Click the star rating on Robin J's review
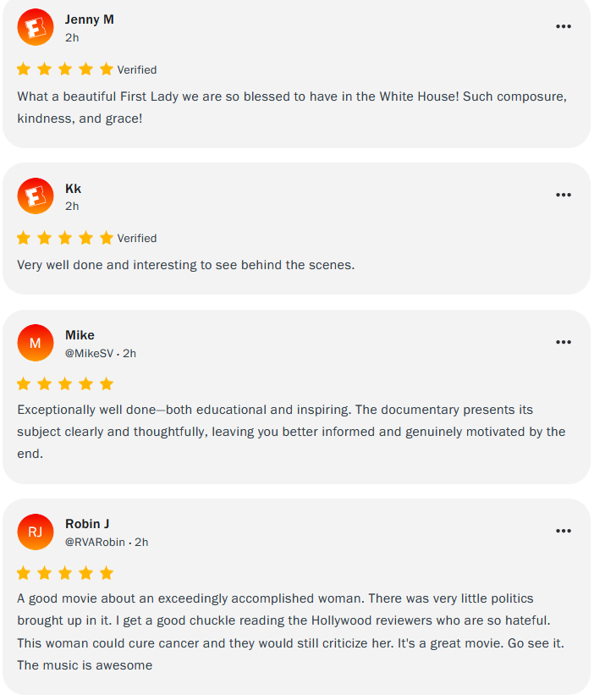This screenshot has height=700, width=605. coord(65,573)
